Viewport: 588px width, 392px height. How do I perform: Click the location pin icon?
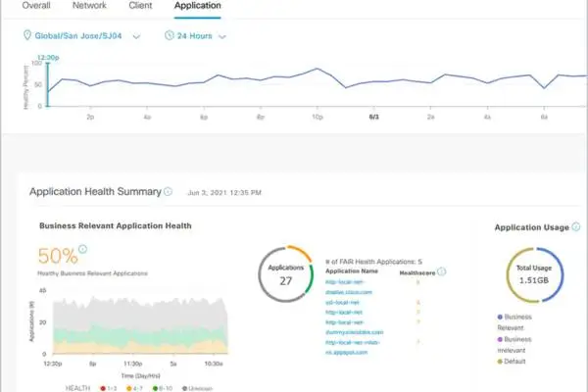click(x=26, y=36)
